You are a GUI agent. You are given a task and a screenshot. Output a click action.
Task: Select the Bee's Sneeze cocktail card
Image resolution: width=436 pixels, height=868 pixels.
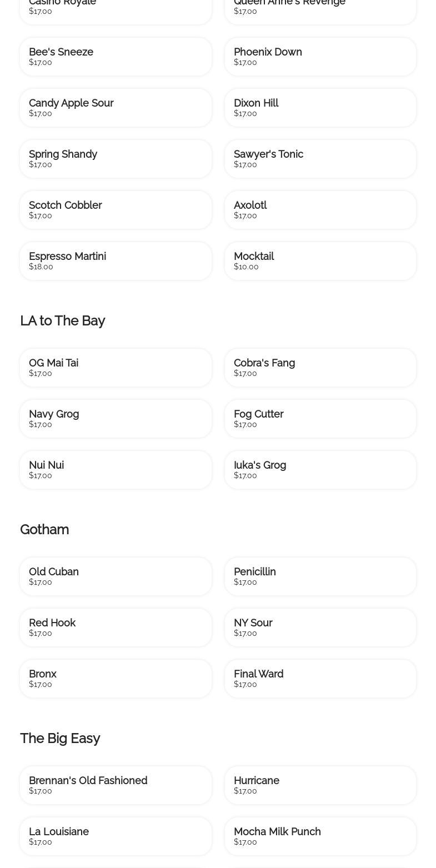[116, 57]
